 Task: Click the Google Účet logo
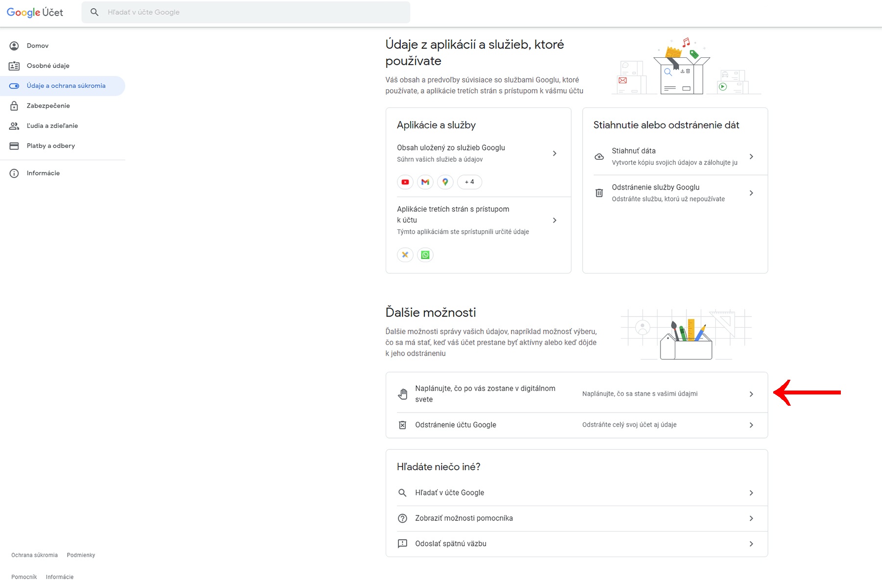pyautogui.click(x=35, y=12)
